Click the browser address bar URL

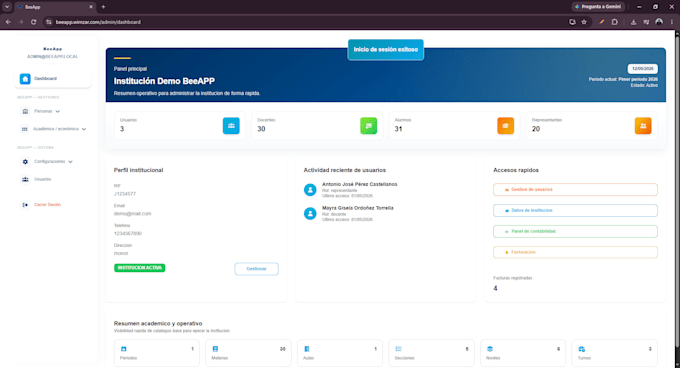(x=98, y=22)
